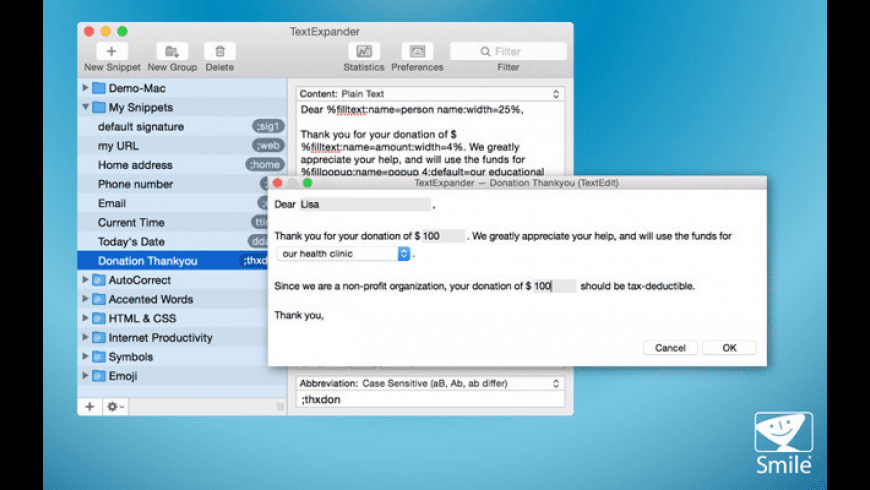Close the TextExpander main window

point(89,31)
